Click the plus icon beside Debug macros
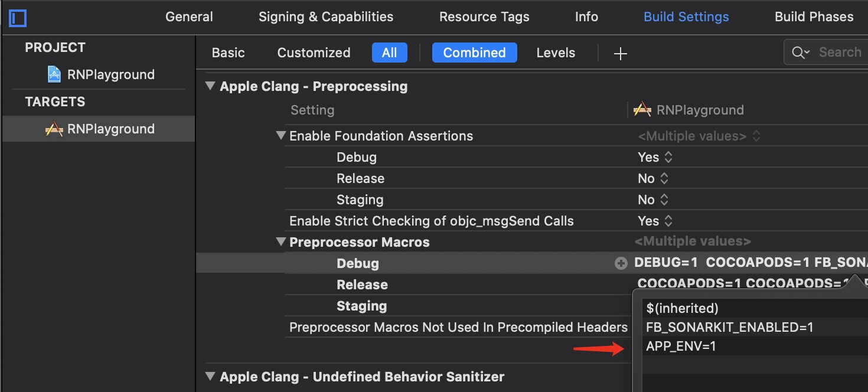Image resolution: width=868 pixels, height=392 pixels. tap(621, 264)
